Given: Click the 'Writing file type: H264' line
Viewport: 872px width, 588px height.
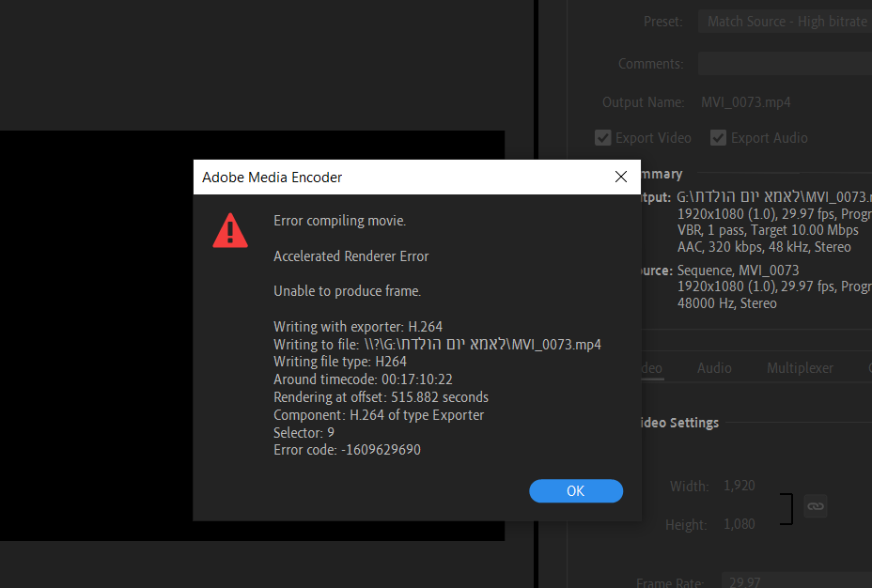Looking at the screenshot, I should [x=340, y=362].
